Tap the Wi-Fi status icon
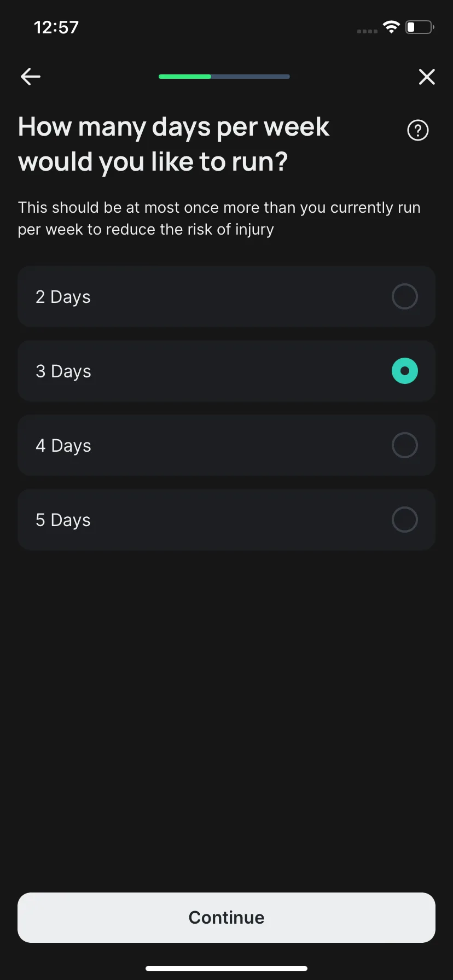453x980 pixels. 391,27
